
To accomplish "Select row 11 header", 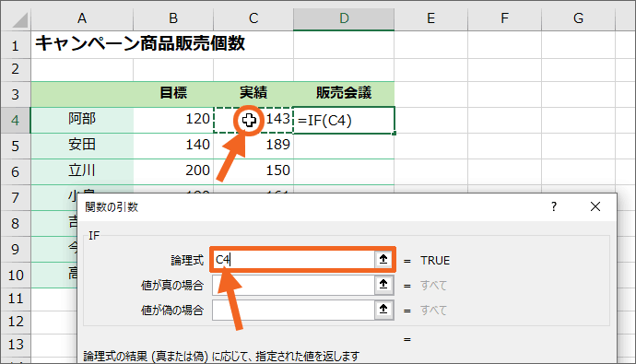I will (16, 299).
